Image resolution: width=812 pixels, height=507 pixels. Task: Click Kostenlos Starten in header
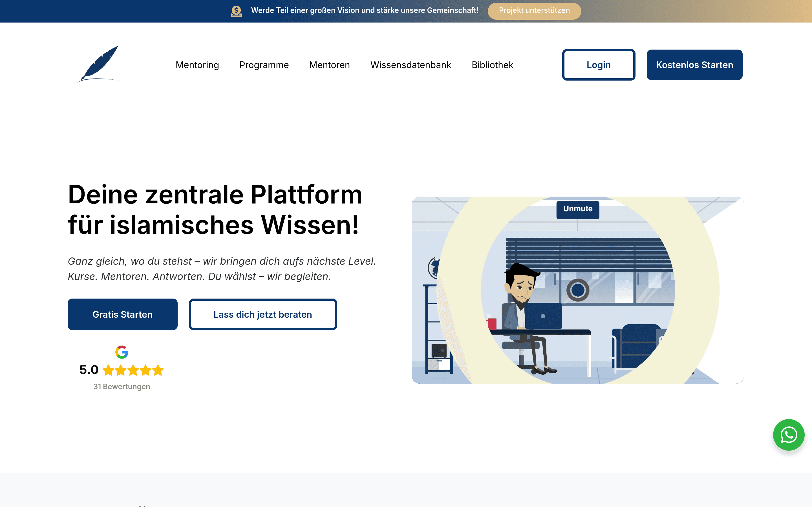[694, 65]
